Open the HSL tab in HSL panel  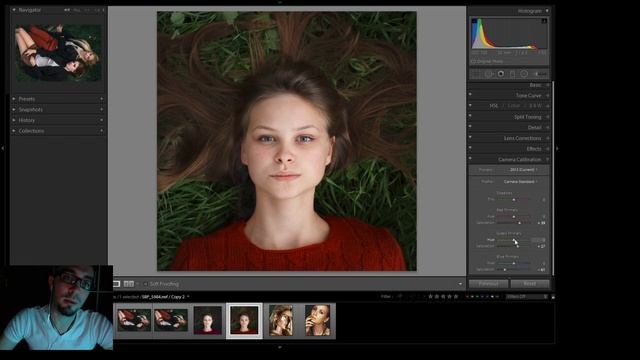pos(494,106)
